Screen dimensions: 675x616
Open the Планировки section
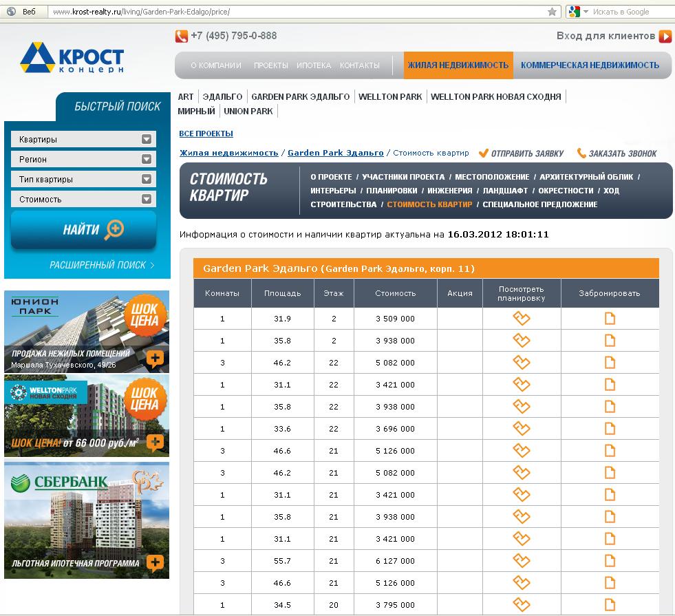392,191
